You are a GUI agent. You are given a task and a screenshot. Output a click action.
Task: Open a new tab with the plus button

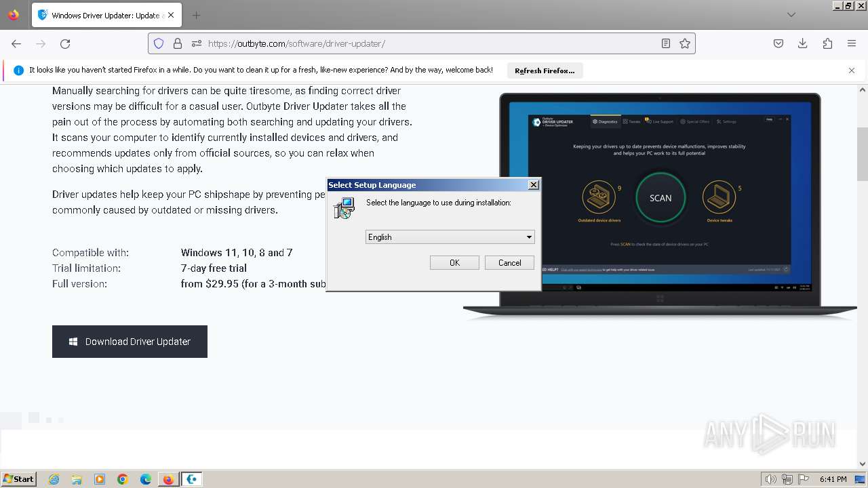196,15
